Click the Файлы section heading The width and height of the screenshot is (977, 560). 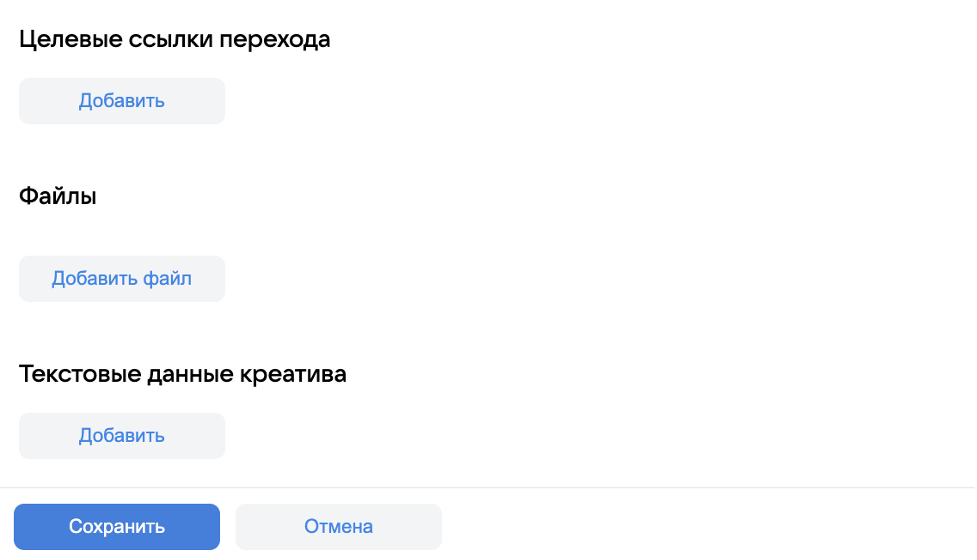[x=58, y=197]
